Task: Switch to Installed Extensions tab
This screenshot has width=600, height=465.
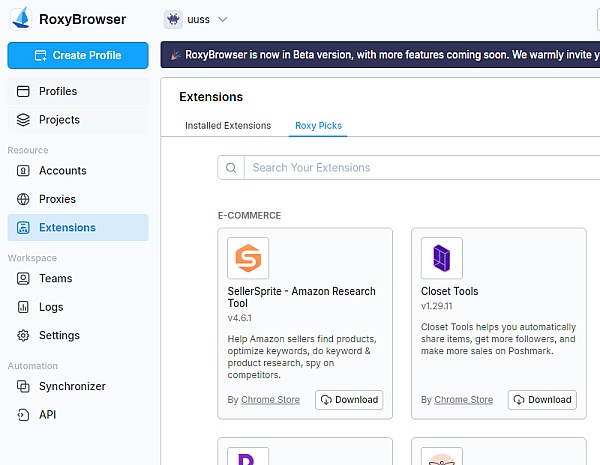Action: [228, 126]
